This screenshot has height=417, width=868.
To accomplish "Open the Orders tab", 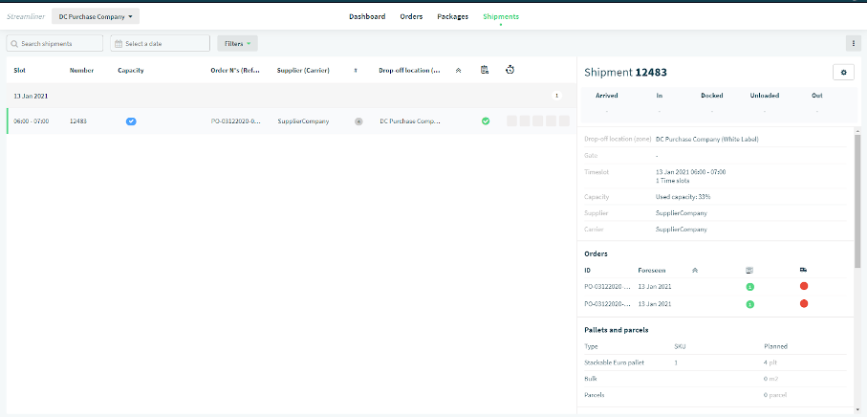I will (411, 16).
